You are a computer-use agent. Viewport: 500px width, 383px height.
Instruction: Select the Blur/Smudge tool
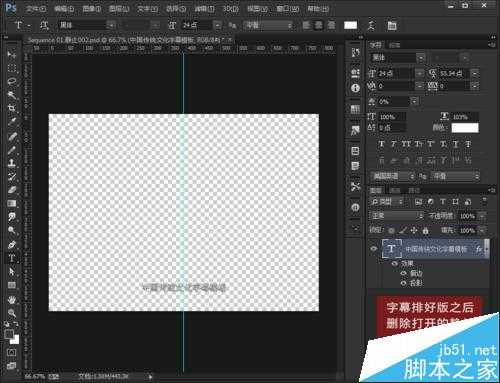[x=12, y=217]
